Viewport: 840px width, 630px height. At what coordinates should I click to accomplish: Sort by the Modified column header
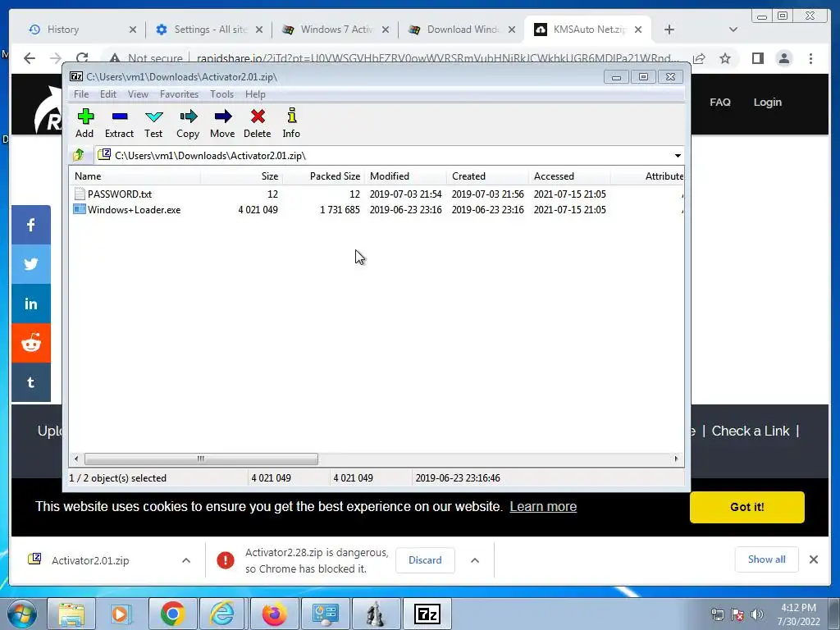pos(405,176)
